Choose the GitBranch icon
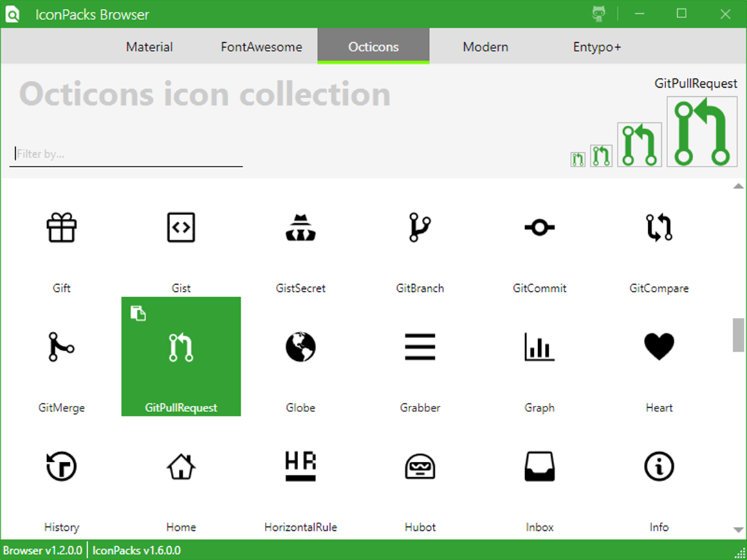This screenshot has height=560, width=747. click(x=420, y=227)
